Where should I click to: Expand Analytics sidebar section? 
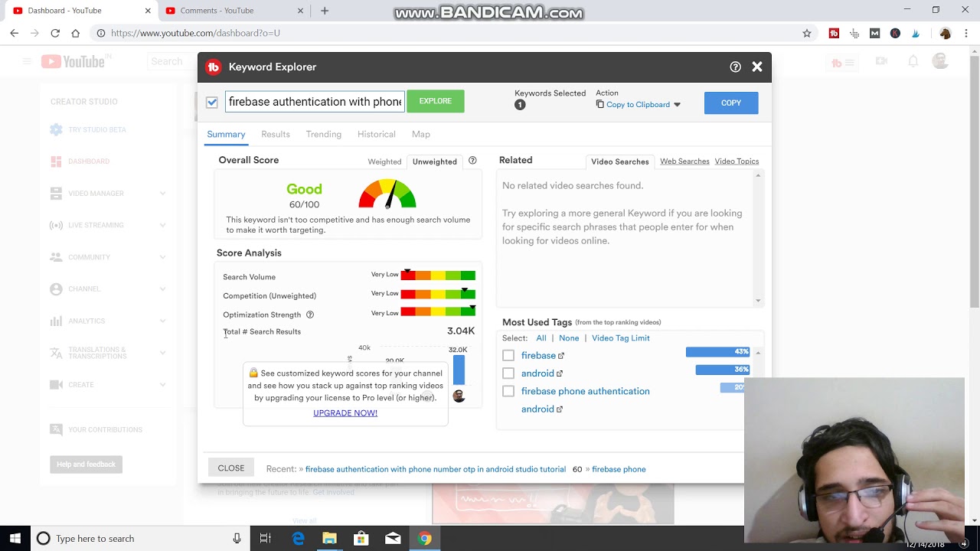click(x=162, y=321)
